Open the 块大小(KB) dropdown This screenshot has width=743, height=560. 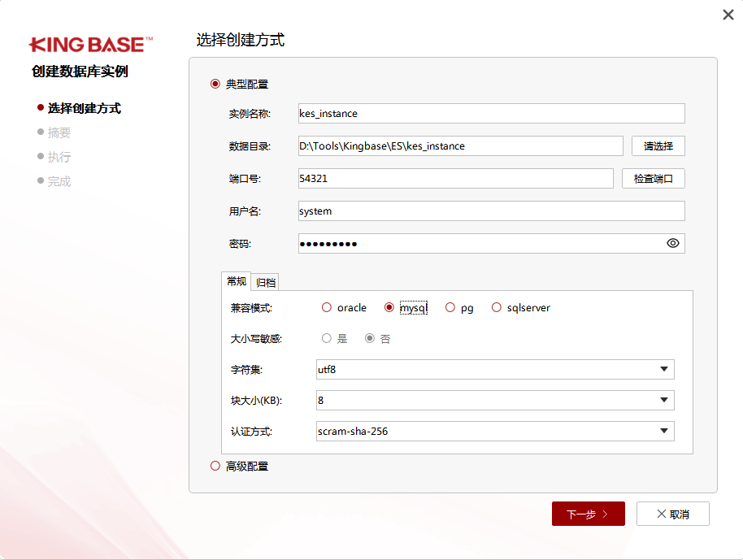click(495, 401)
